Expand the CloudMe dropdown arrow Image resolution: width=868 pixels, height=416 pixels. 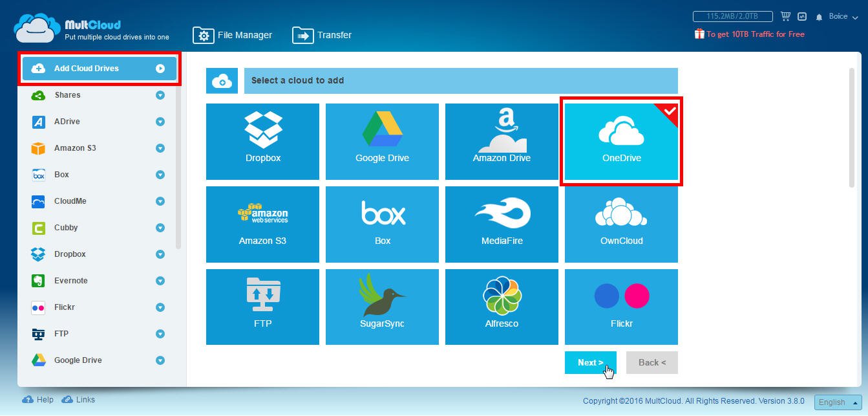click(160, 201)
